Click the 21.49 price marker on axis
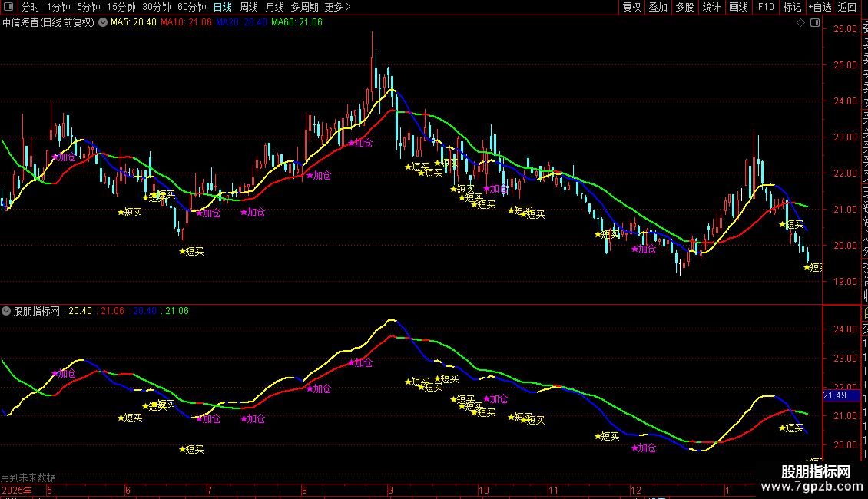This screenshot has height=499, width=868. tap(834, 395)
